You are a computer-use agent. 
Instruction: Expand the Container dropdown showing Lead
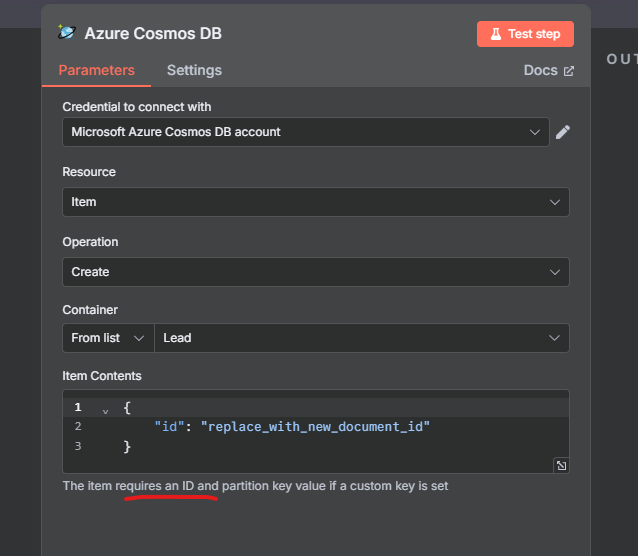pyautogui.click(x=361, y=338)
